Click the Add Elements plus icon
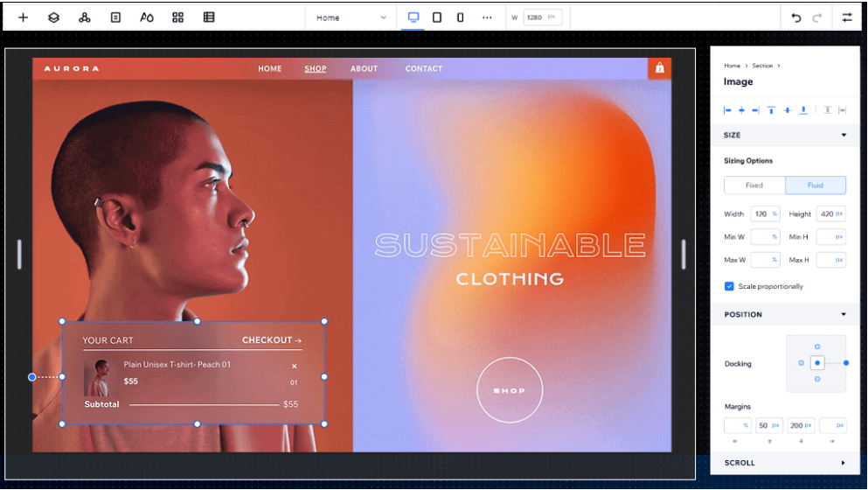The width and height of the screenshot is (868, 490). [x=24, y=17]
